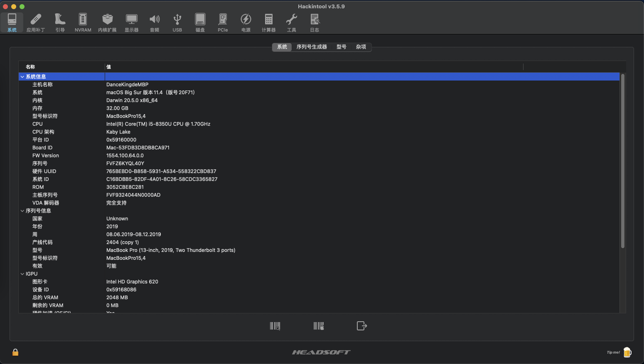Switch to the 型号 tab

(x=342, y=47)
